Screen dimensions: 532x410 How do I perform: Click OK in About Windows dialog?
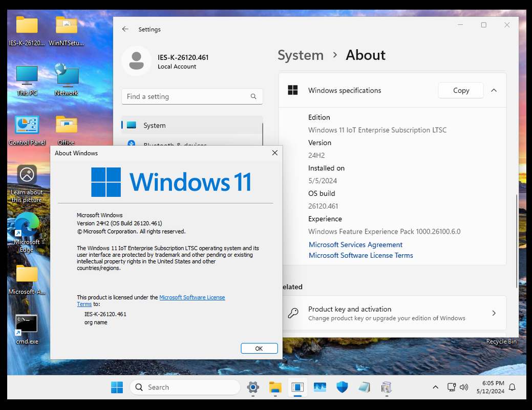tap(259, 348)
